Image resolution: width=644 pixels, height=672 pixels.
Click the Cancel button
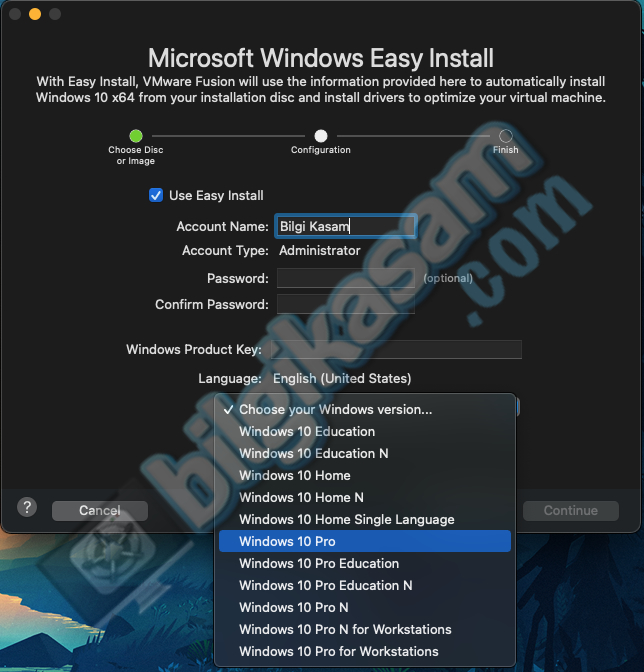pyautogui.click(x=100, y=510)
